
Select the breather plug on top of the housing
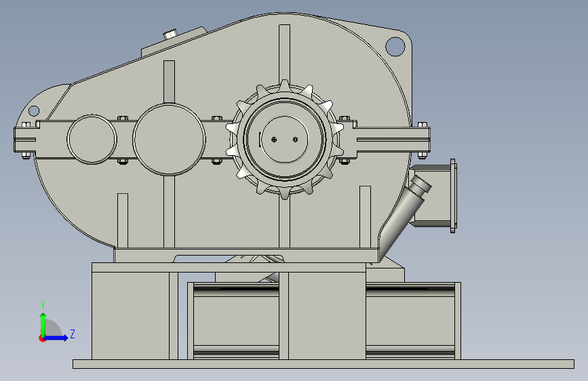171,35
